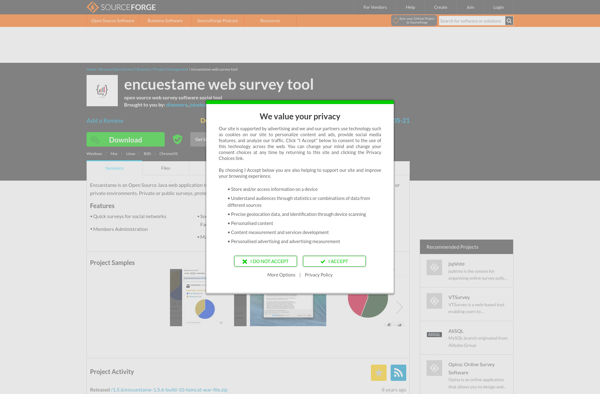Click the I ACCEPT button
Screen dimensions: 600x394
334,261
